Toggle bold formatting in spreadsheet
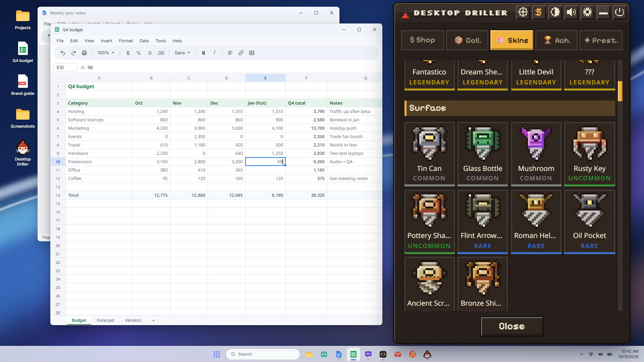The image size is (644, 362). 203,53
